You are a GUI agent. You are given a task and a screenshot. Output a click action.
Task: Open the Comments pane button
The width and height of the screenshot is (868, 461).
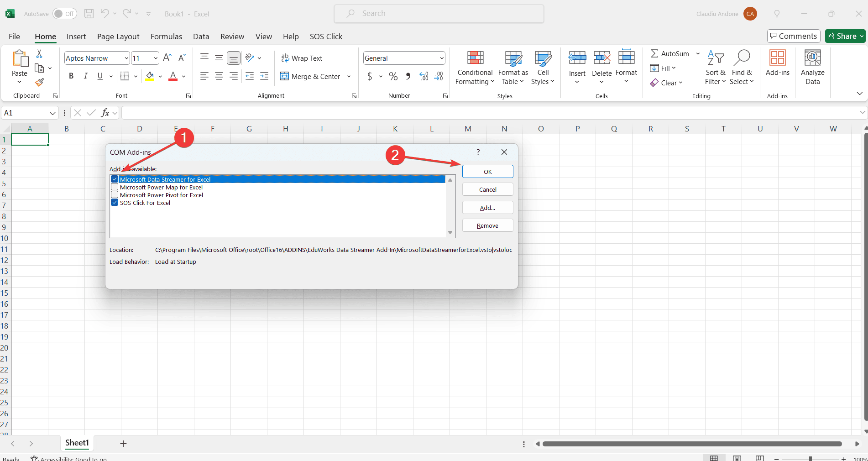pyautogui.click(x=794, y=36)
